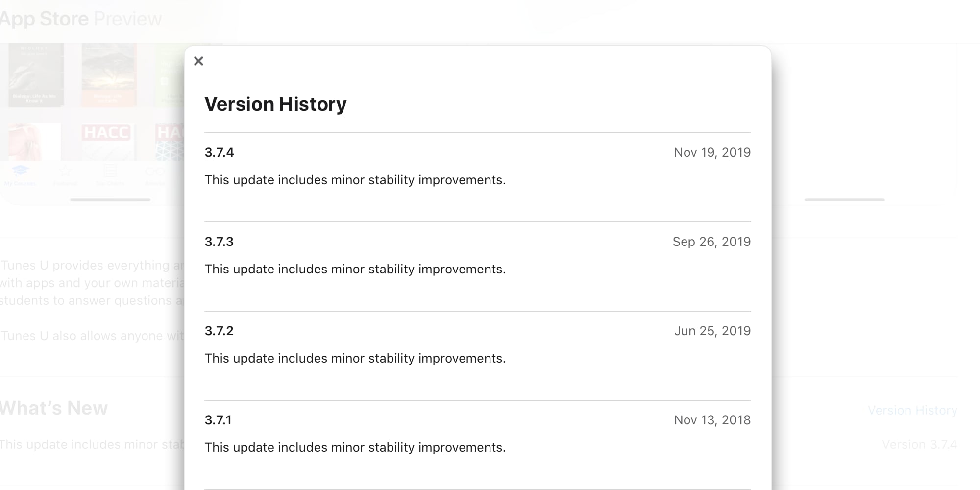Click the 3.7.1 version number
This screenshot has height=490, width=980.
click(x=218, y=420)
